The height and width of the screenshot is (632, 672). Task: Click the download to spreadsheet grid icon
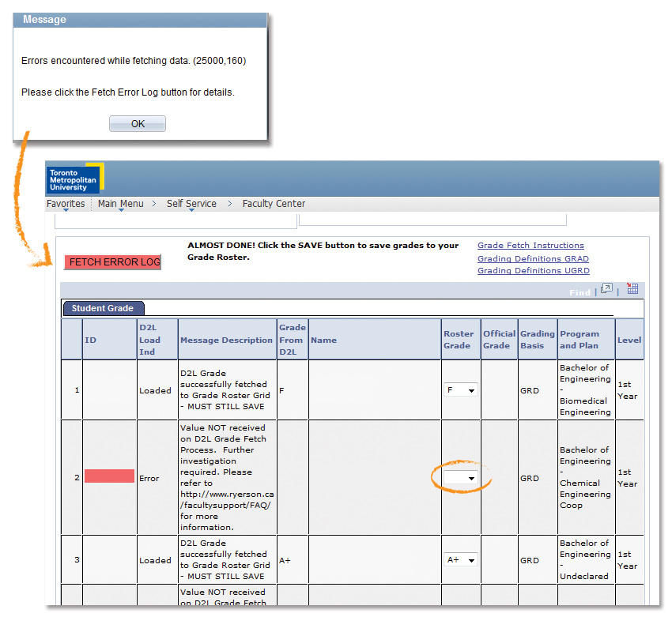[632, 289]
